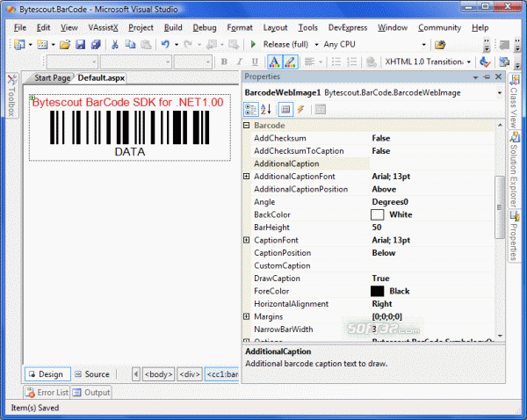Click the White BackColor swatch
The height and width of the screenshot is (420, 527).
click(377, 214)
